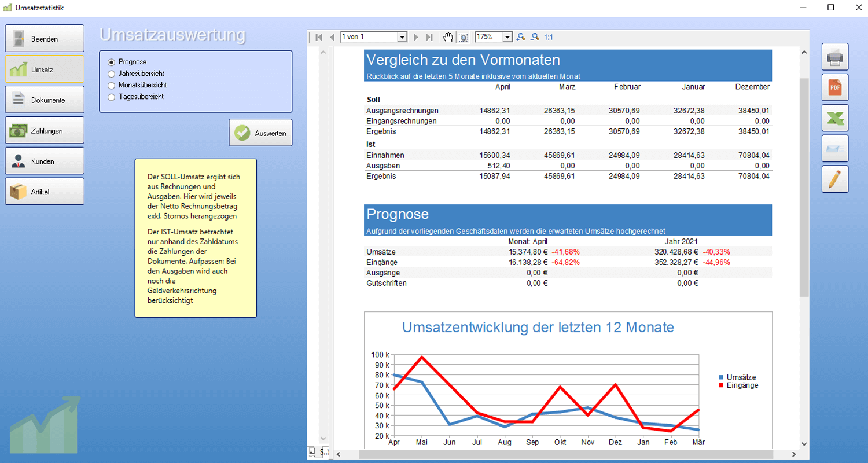Click the Eingänge legend entry in chart
Image resolution: width=868 pixels, height=463 pixels.
[738, 385]
